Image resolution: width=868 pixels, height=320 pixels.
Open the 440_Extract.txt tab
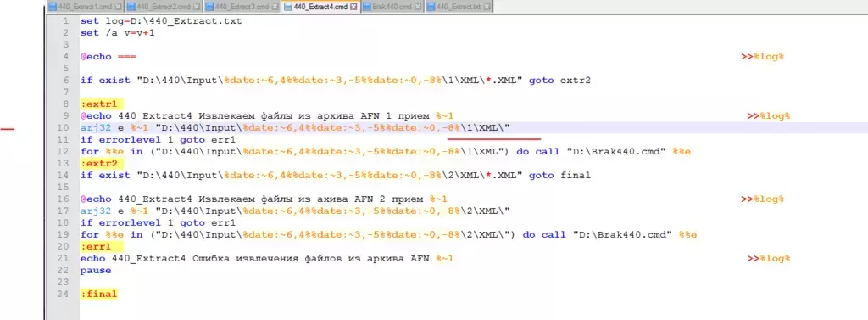click(x=460, y=7)
